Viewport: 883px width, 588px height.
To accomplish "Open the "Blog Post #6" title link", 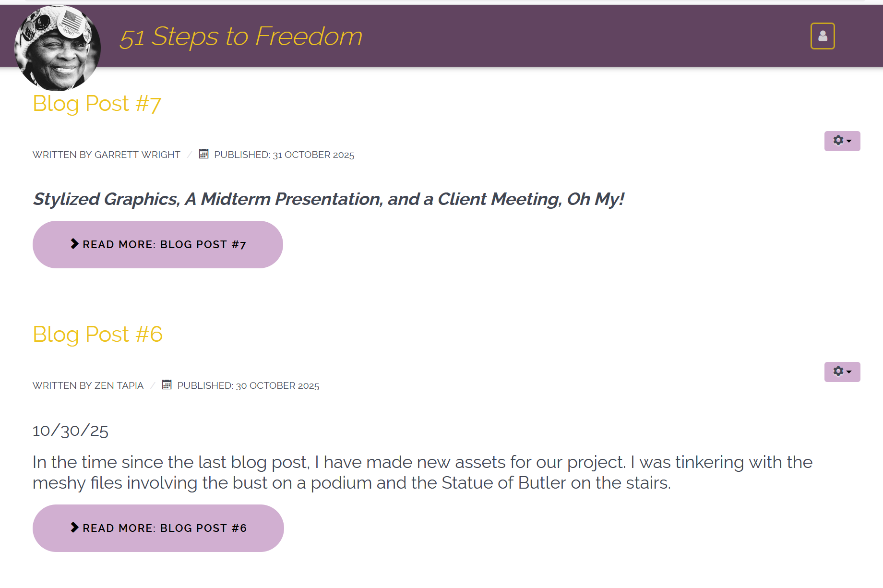I will coord(98,335).
